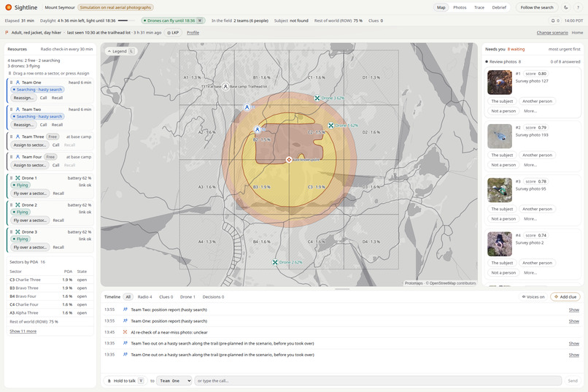Viewport: 588px width, 392px height.
Task: Click the team marker near sector B2
Action: click(x=258, y=129)
